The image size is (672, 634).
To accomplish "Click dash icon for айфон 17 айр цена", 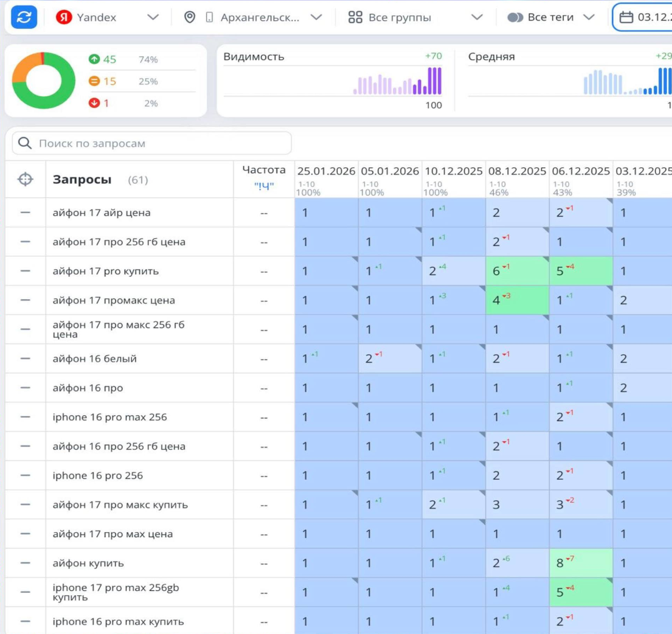I will [x=25, y=212].
